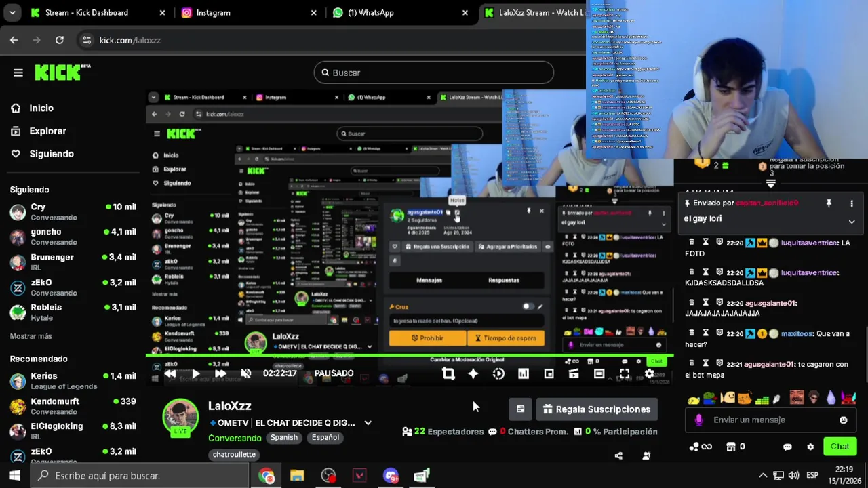Open Brunenger IRL channel in sidebar
The height and width of the screenshot is (488, 868).
(73, 262)
